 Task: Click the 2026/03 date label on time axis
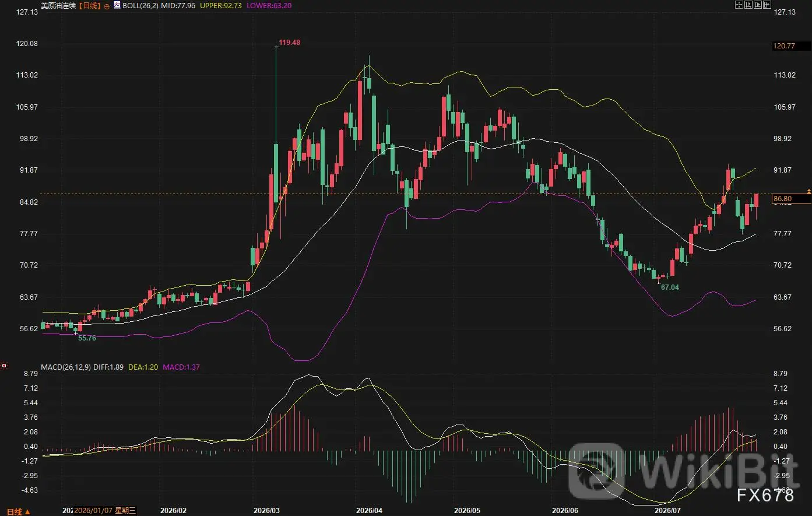point(267,510)
